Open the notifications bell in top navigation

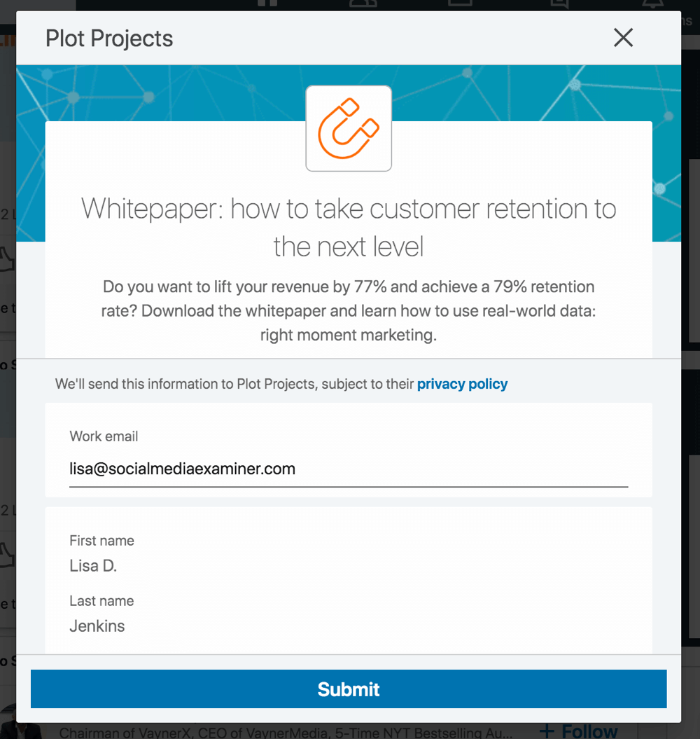click(654, 4)
